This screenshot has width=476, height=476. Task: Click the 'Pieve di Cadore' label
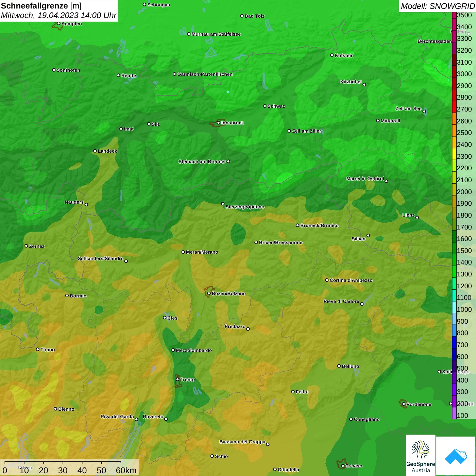[x=341, y=301]
